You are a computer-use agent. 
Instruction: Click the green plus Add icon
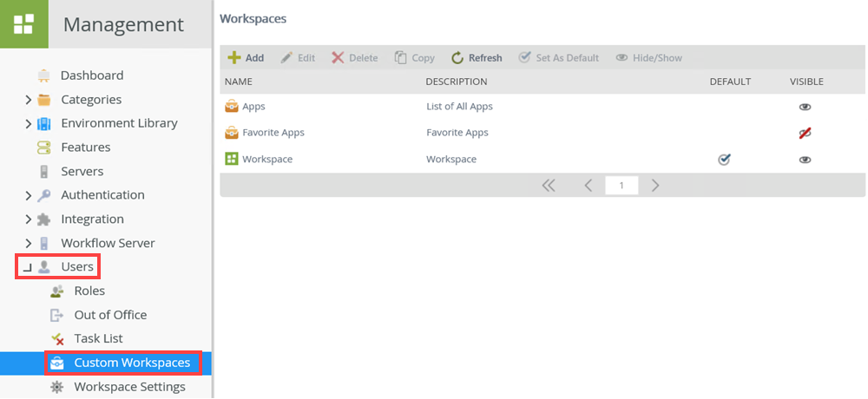coord(233,58)
